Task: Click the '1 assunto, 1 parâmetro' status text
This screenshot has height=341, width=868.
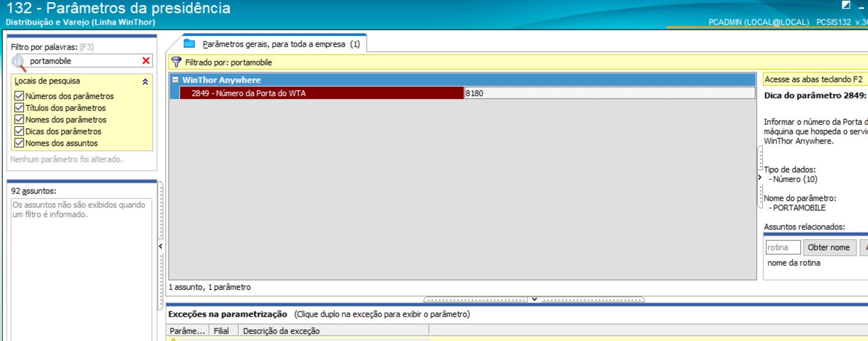Action: pos(210,287)
